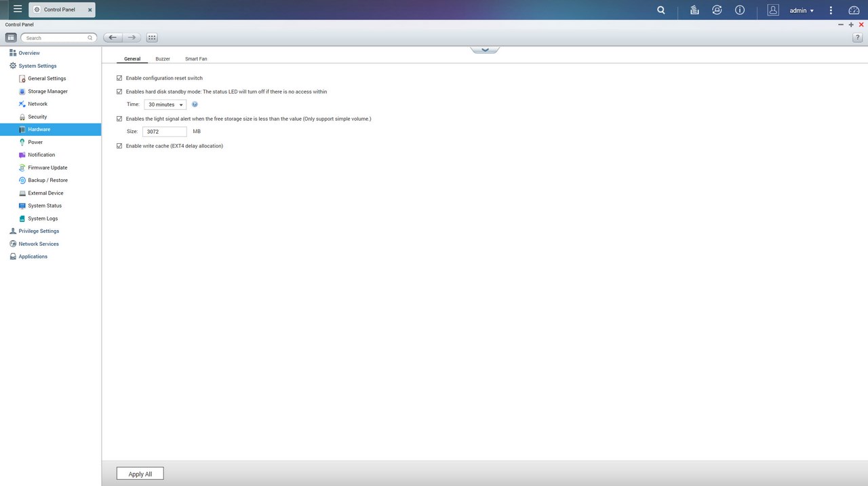Open Storage Manager in the sidebar
The height and width of the screenshot is (486, 868).
pos(47,91)
